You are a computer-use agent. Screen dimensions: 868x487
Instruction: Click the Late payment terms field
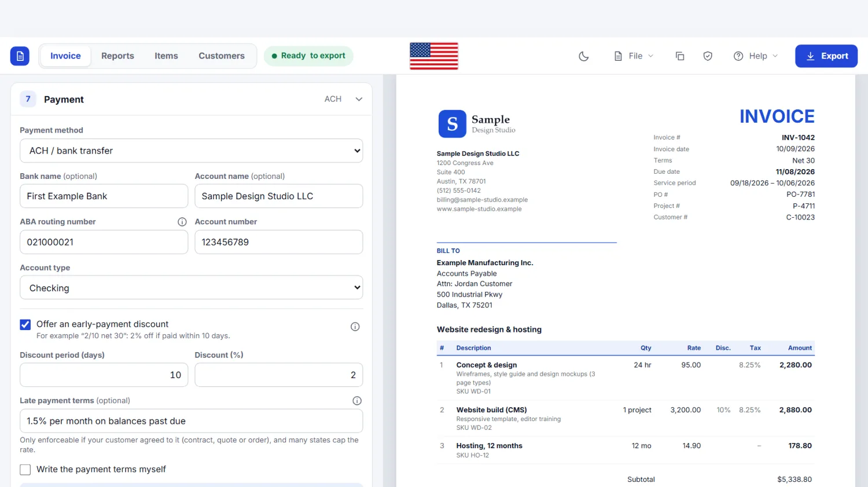click(x=192, y=421)
